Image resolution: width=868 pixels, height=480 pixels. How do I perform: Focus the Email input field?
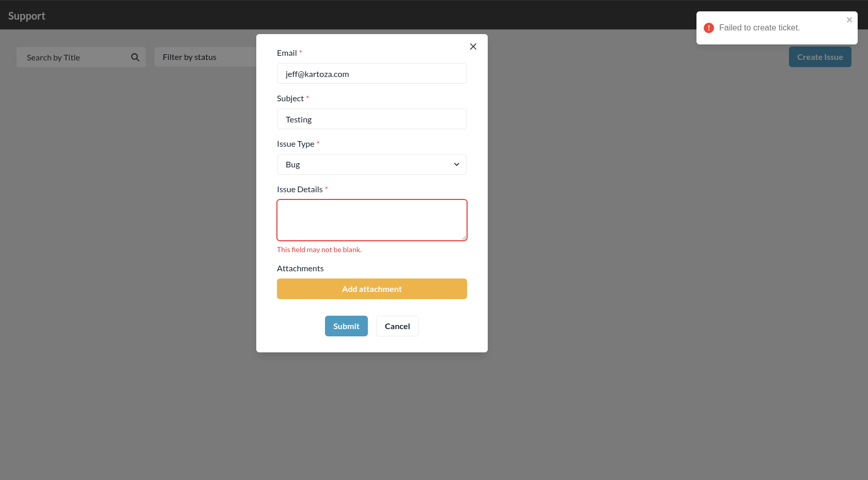[372, 73]
